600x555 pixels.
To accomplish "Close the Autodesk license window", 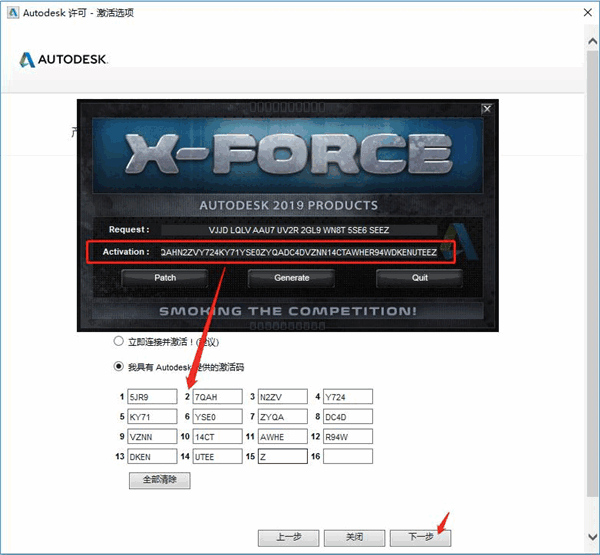I will (582, 12).
